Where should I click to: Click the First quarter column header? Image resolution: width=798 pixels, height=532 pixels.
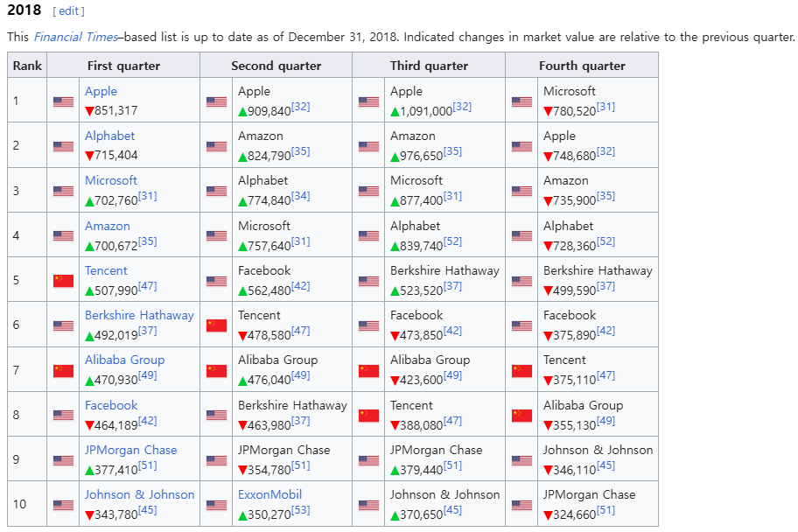[x=123, y=65]
